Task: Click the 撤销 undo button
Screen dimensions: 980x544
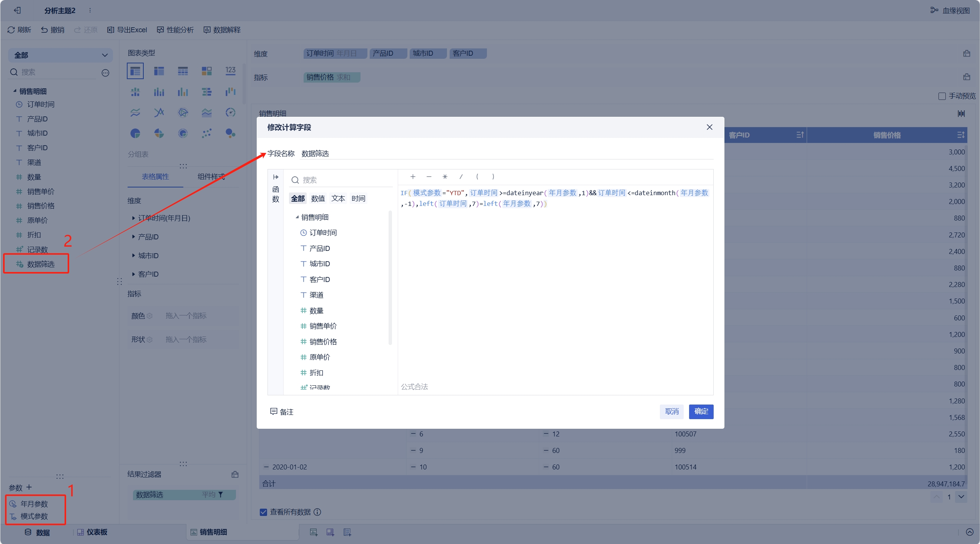Action: point(53,30)
